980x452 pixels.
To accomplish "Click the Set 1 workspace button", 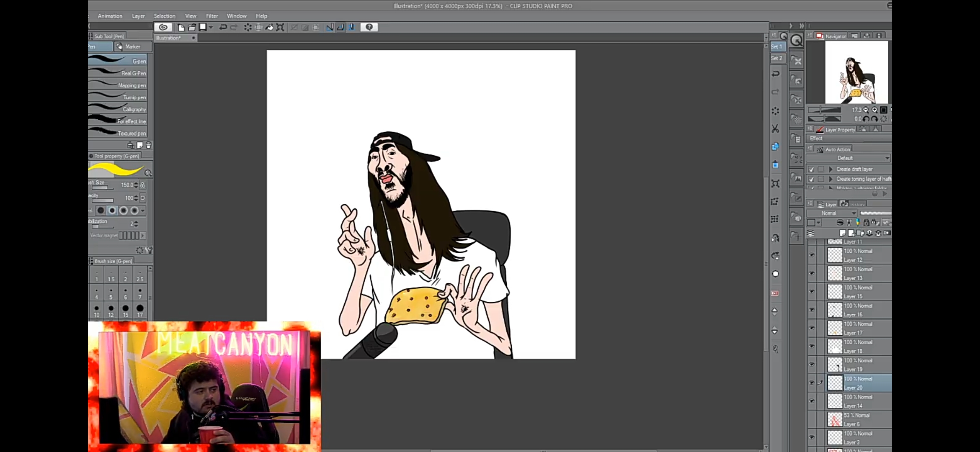I will [x=777, y=46].
